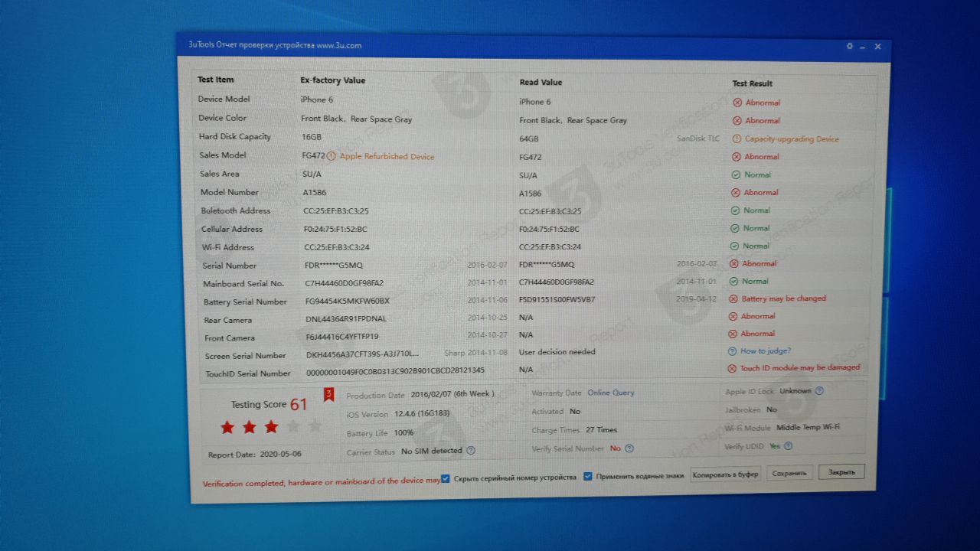Click the help icon next to Verify UDID Yes

click(788, 446)
